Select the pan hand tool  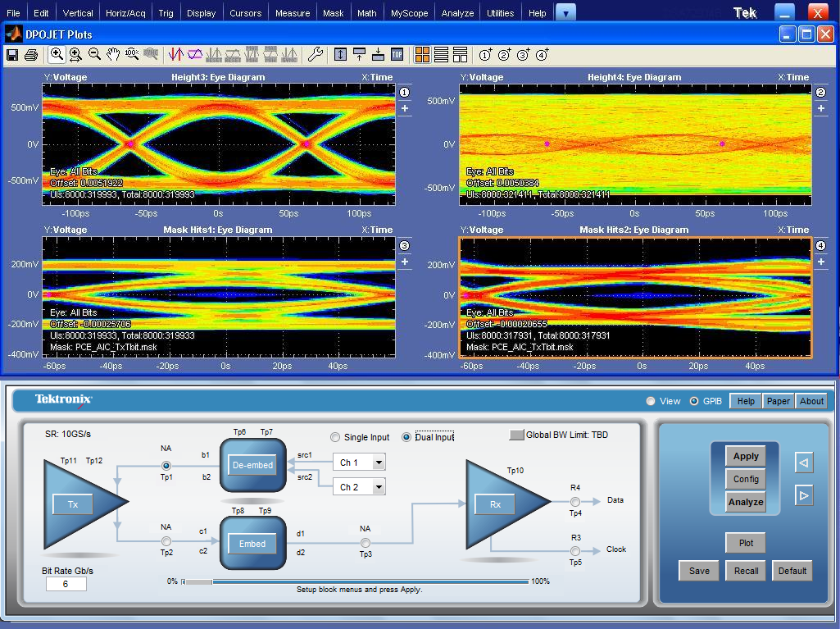point(113,55)
